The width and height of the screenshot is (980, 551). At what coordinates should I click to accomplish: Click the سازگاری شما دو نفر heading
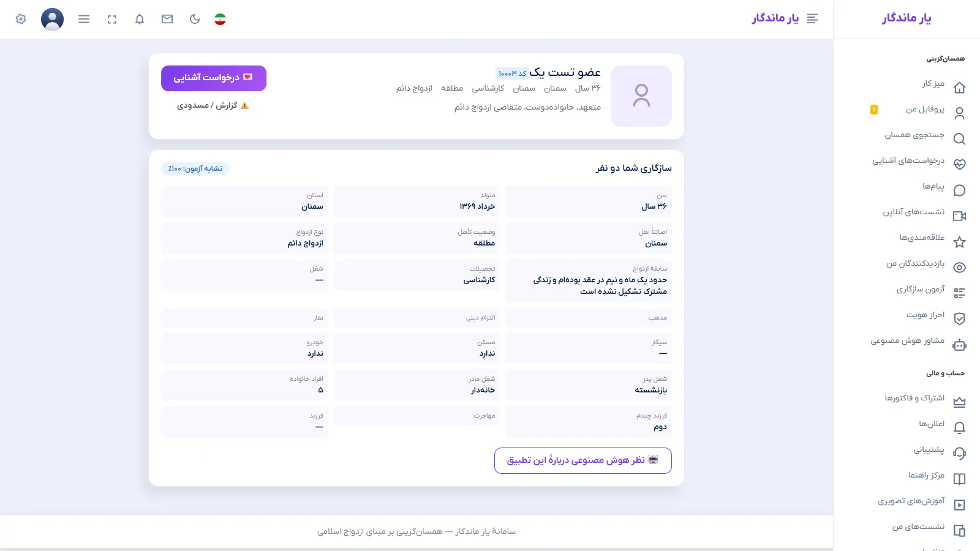[x=634, y=168]
